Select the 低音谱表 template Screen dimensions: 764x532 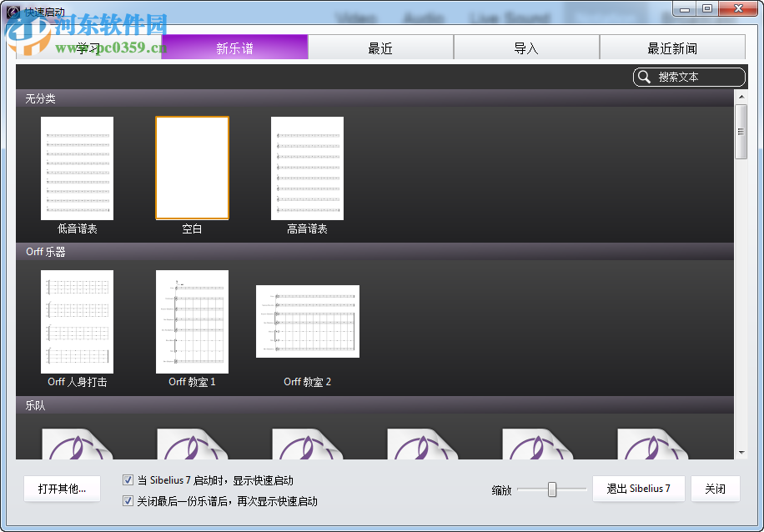click(77, 168)
